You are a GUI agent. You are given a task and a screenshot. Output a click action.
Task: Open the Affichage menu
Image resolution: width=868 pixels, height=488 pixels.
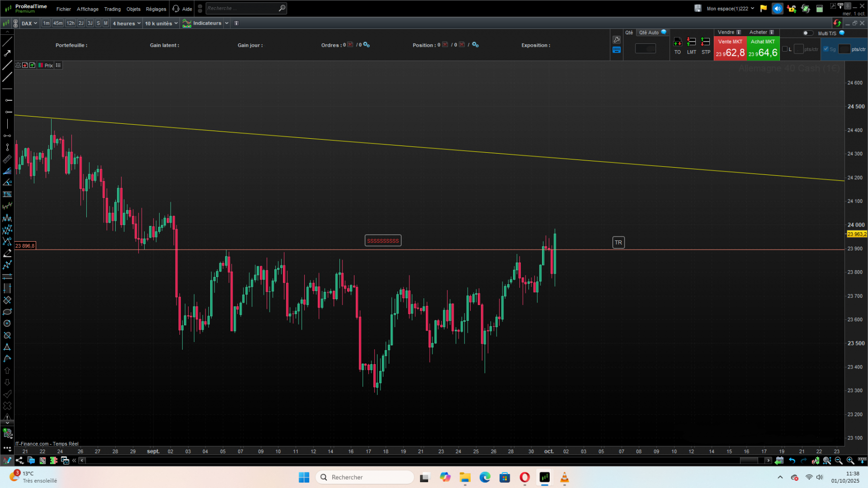tap(87, 9)
